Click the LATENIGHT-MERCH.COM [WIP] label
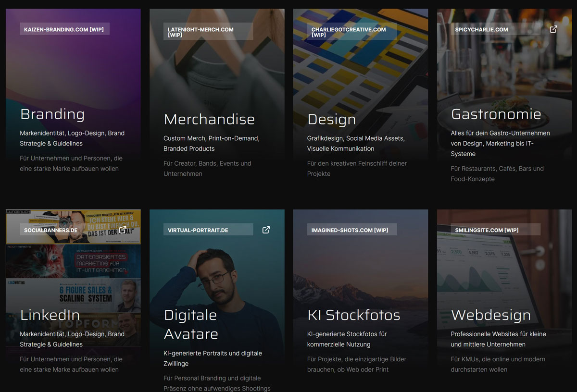577x392 pixels. [x=208, y=32]
